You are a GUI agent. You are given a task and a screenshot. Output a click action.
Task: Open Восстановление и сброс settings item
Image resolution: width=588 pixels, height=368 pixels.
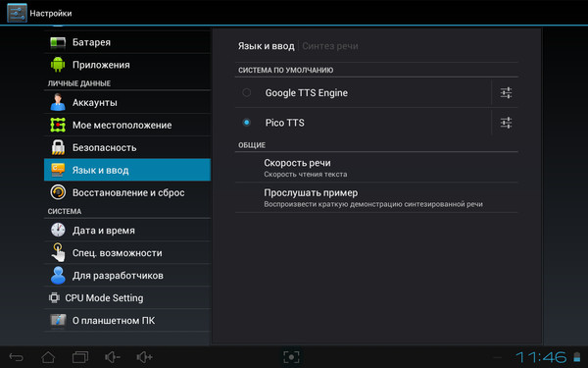pyautogui.click(x=127, y=192)
